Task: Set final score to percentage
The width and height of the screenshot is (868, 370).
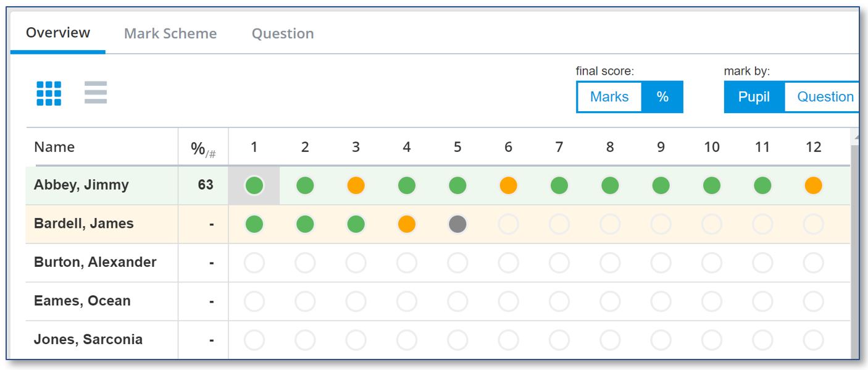Action: (662, 97)
